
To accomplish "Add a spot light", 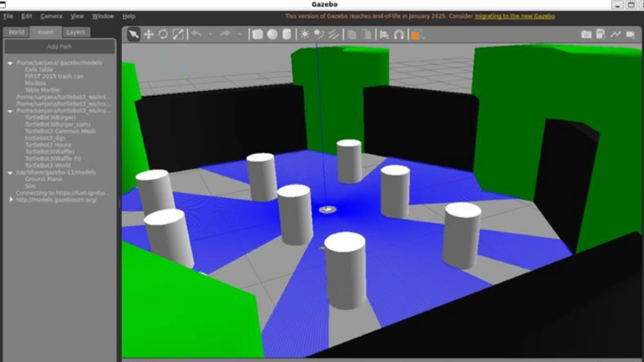I will [319, 34].
